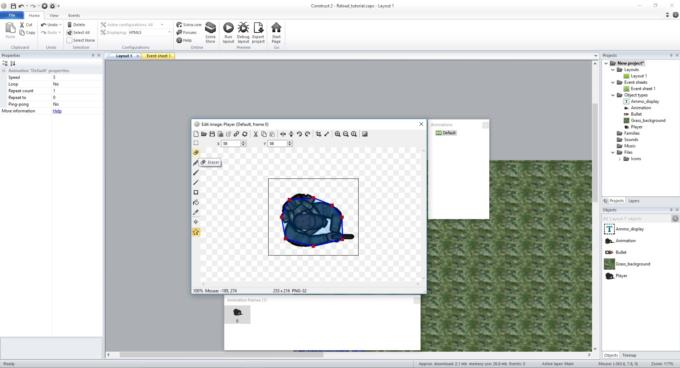Collapse the Object types folder
680x368 pixels.
point(613,95)
